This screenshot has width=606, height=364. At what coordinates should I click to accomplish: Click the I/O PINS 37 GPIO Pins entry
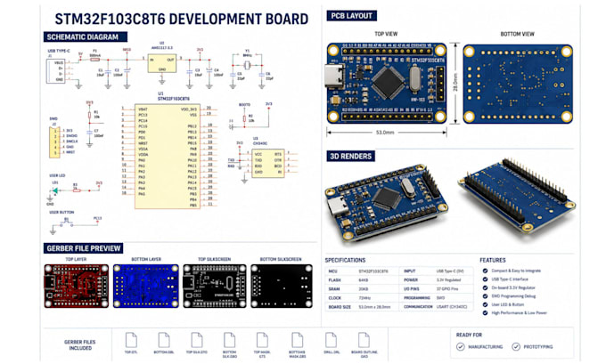pyautogui.click(x=437, y=288)
